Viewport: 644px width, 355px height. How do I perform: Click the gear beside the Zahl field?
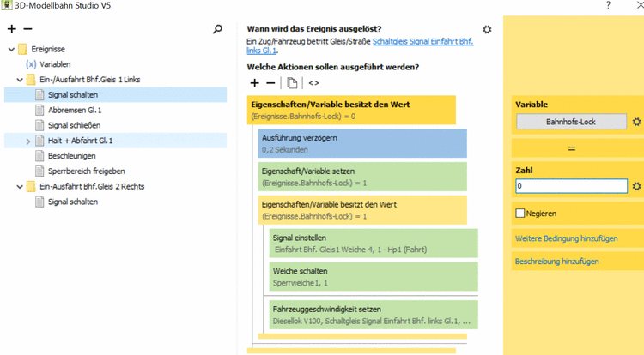(636, 186)
